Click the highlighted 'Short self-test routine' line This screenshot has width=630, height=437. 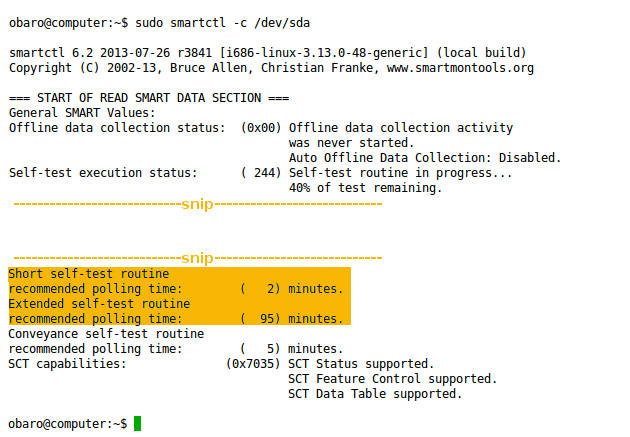pos(89,274)
